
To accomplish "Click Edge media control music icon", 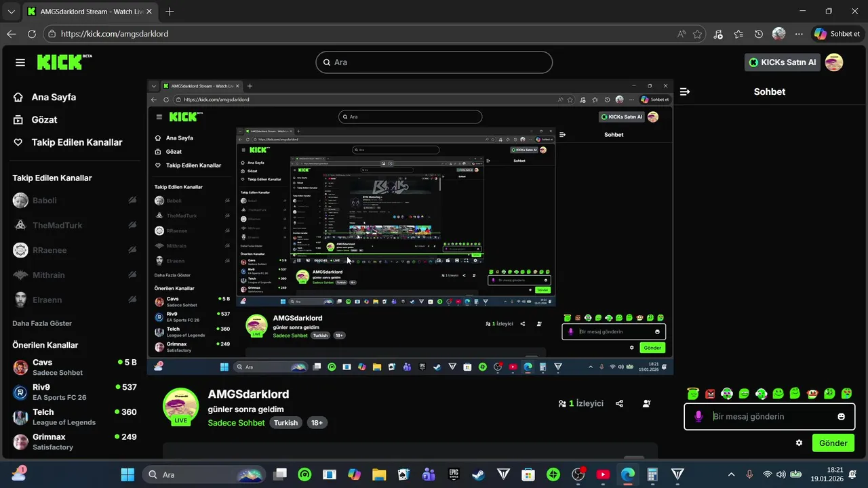I will click(718, 34).
